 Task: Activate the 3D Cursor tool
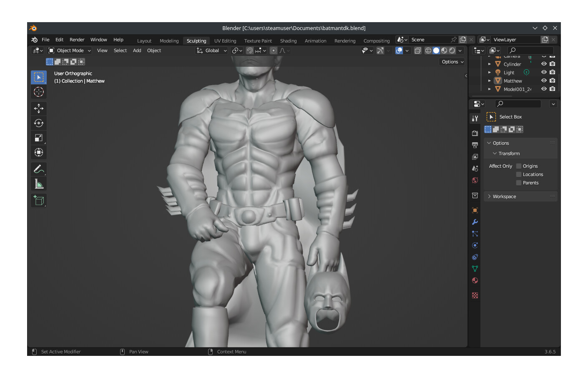click(x=39, y=92)
